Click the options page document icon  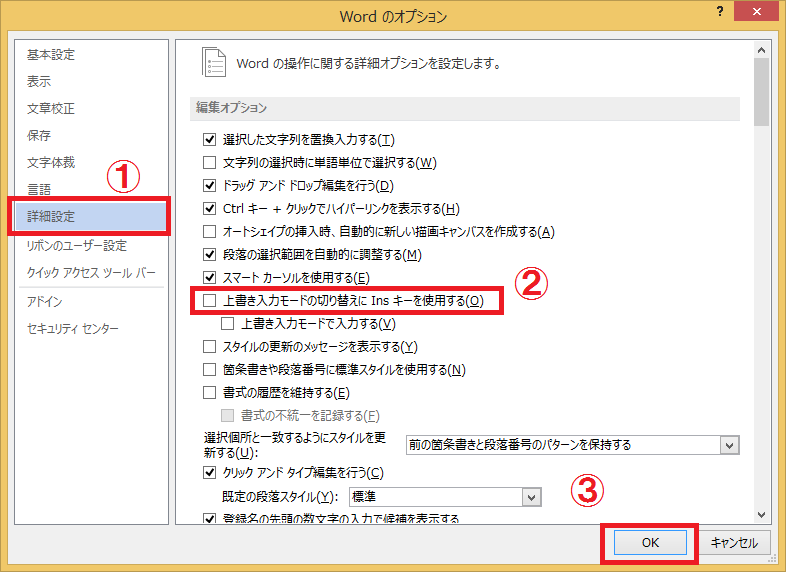[x=214, y=62]
